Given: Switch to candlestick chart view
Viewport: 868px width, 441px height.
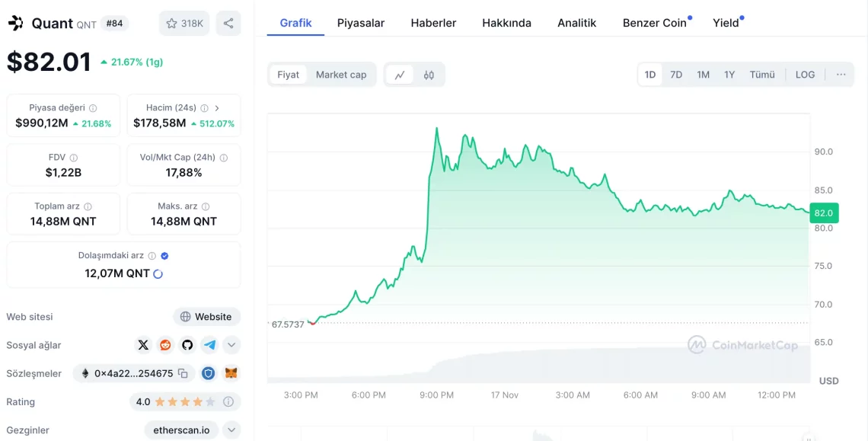Looking at the screenshot, I should click(429, 75).
